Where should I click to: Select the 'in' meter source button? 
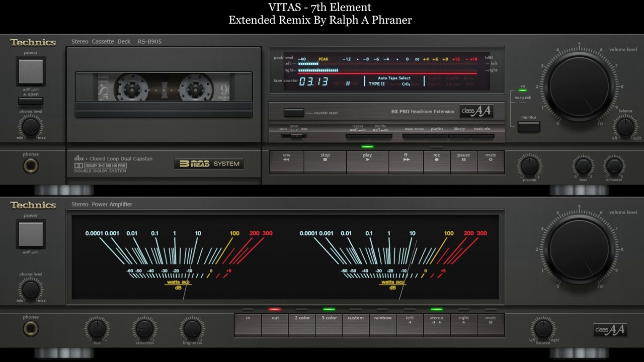tap(248, 325)
